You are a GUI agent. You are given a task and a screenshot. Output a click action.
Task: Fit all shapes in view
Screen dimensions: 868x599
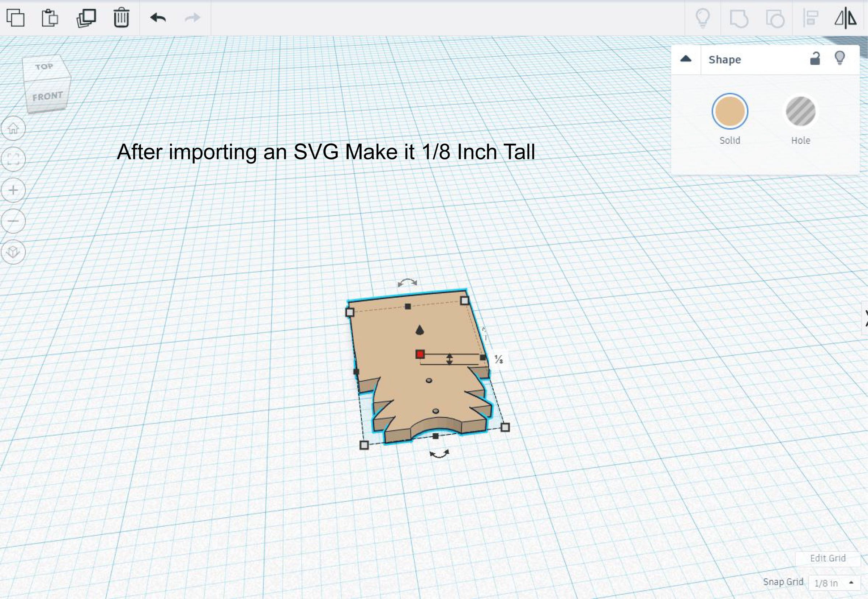(x=13, y=159)
